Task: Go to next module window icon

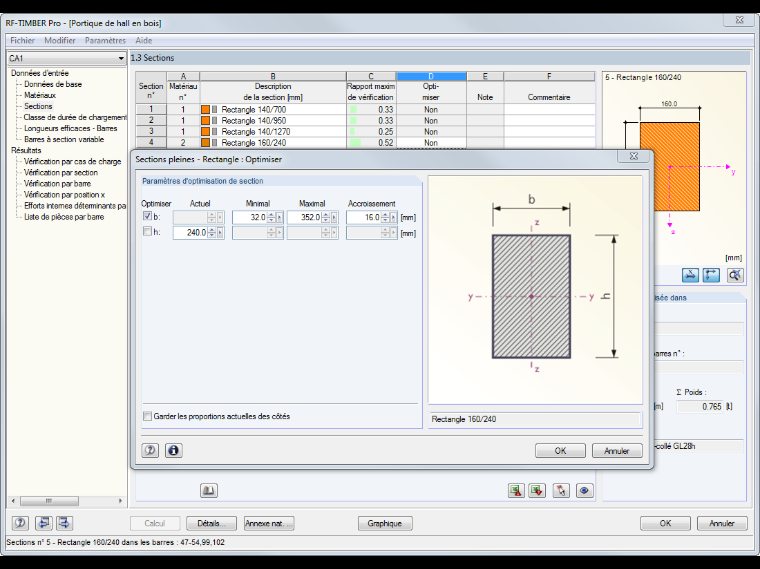Action: point(64,523)
